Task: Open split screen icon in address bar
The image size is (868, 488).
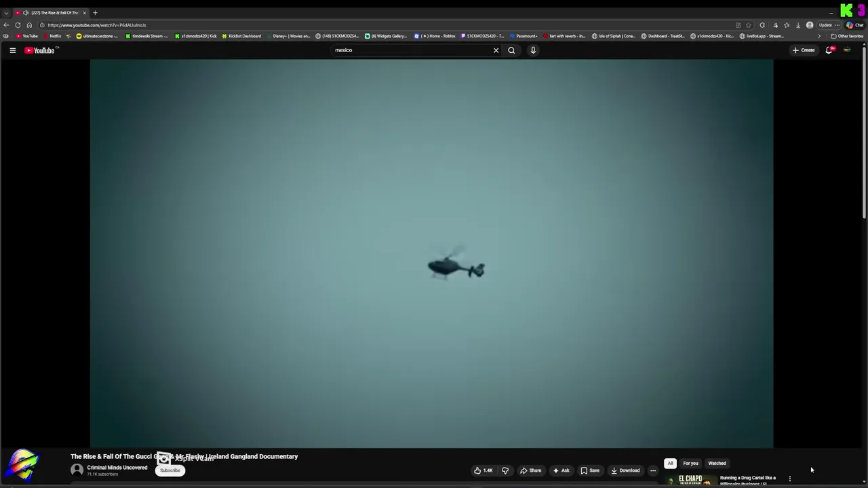Action: tap(738, 25)
